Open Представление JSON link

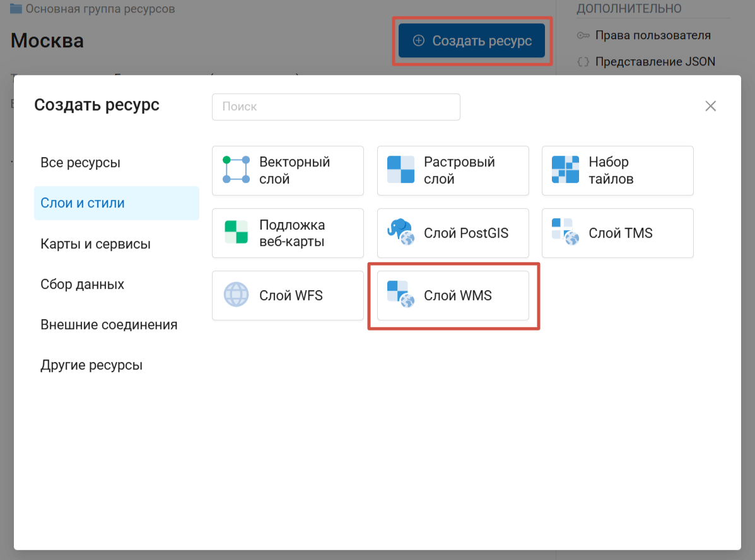tap(655, 62)
